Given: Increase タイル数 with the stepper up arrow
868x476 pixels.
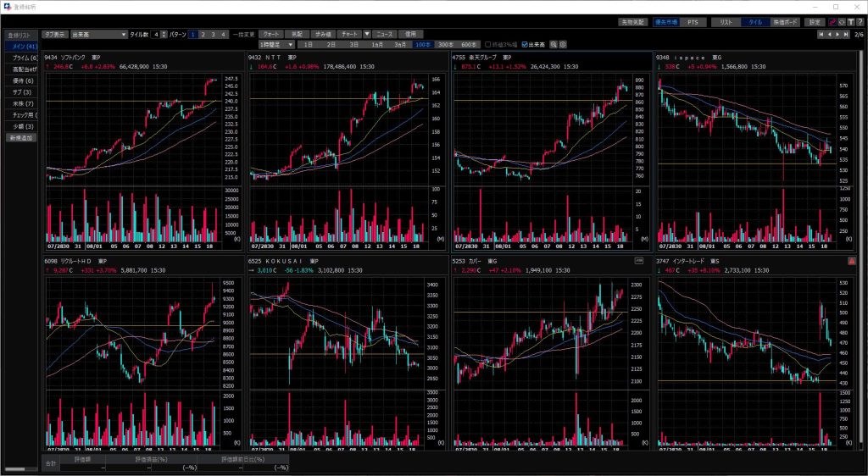Looking at the screenshot, I should pyautogui.click(x=164, y=32).
